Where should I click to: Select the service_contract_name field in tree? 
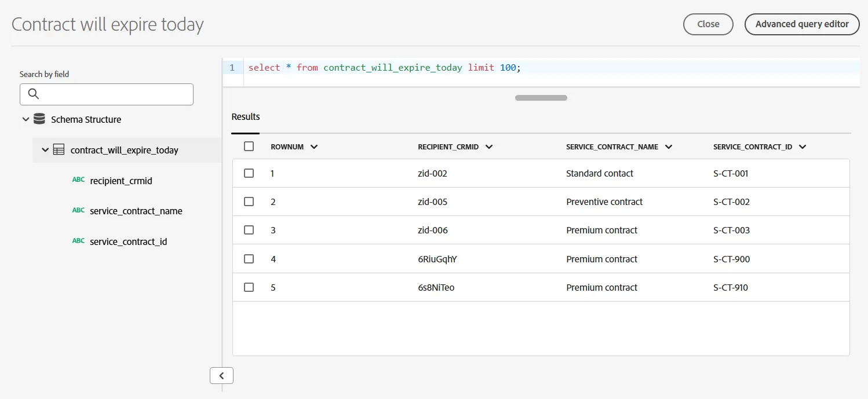pos(136,211)
